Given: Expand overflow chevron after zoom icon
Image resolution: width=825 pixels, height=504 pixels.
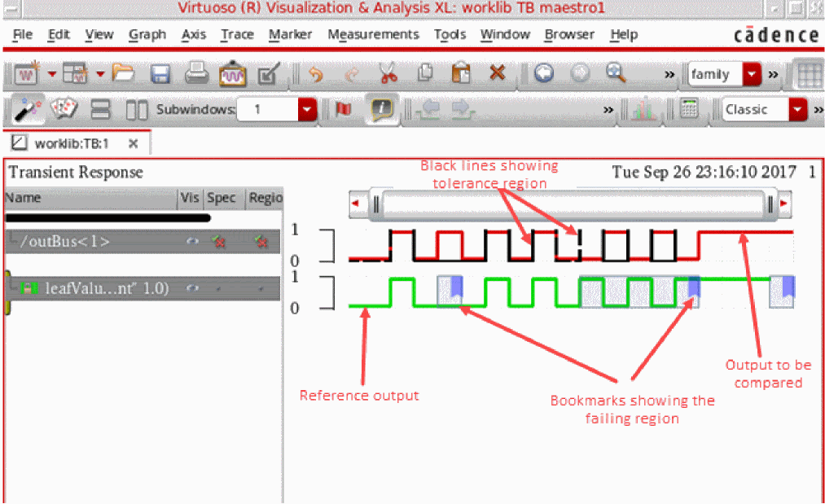Looking at the screenshot, I should click(669, 74).
